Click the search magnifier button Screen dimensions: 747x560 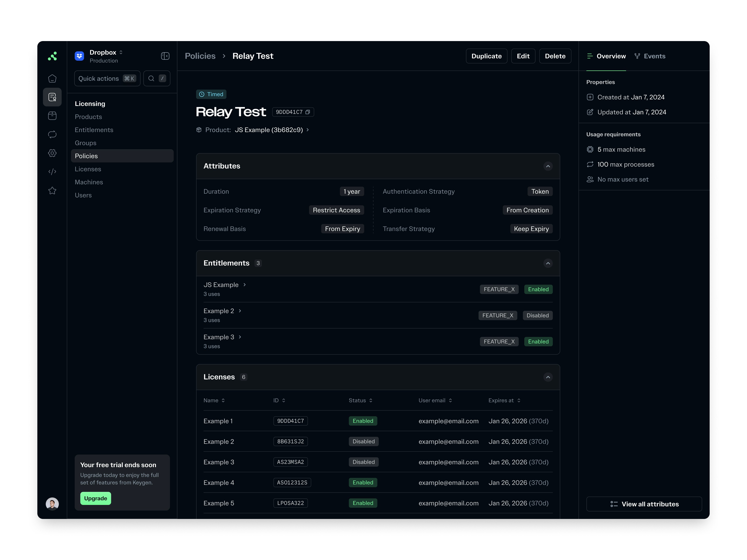point(157,78)
